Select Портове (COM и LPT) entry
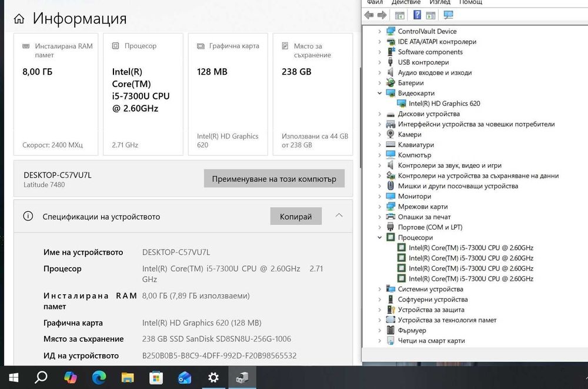Viewport: 588px width, 389px height. 430,227
